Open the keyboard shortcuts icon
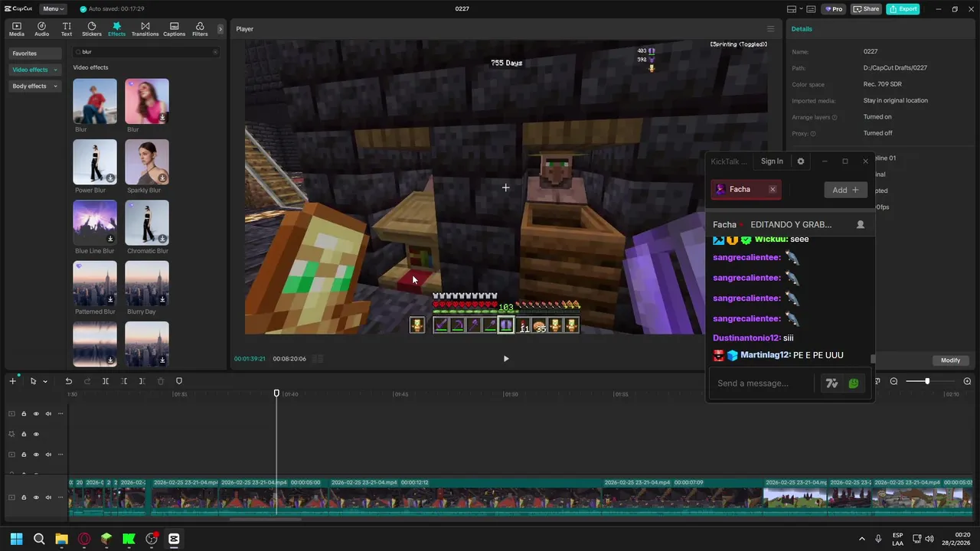Screen dimensions: 980x551 812,9
